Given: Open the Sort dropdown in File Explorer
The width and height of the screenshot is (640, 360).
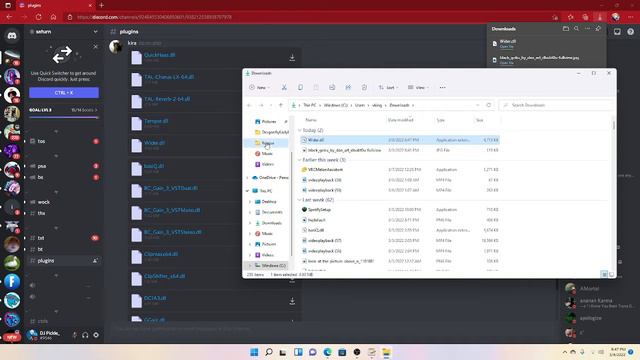Looking at the screenshot, I should pyautogui.click(x=388, y=87).
